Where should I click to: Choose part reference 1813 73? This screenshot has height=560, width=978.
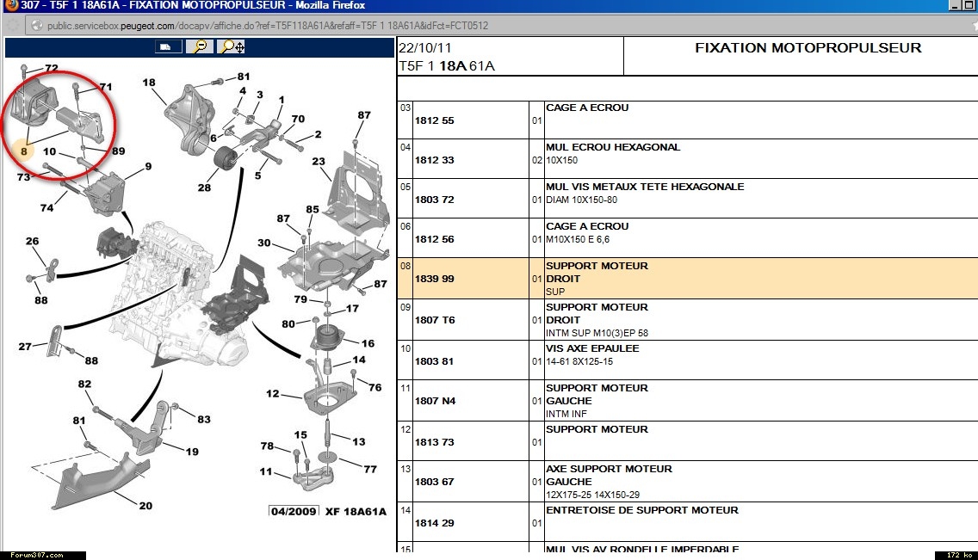pyautogui.click(x=435, y=441)
